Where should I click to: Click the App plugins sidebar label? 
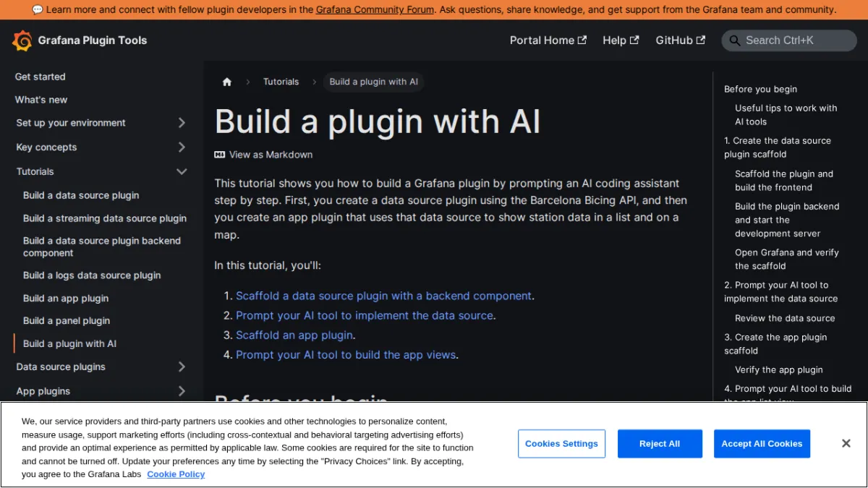(x=43, y=391)
